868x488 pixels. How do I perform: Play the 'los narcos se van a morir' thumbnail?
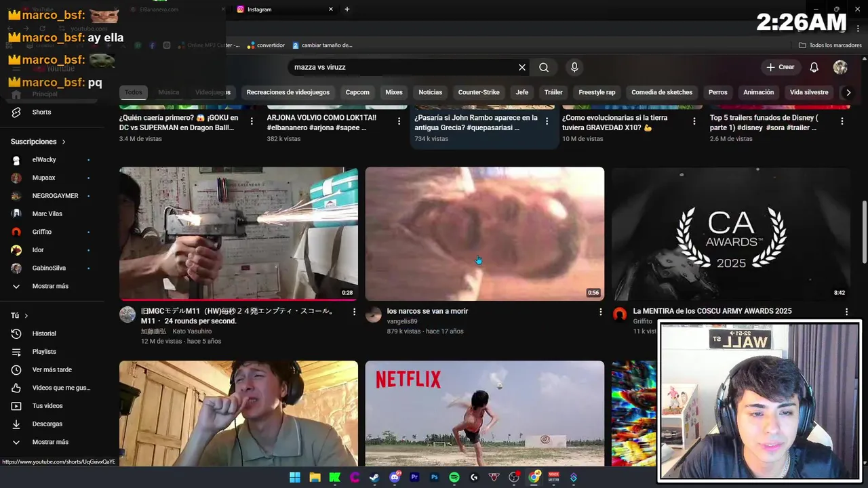tap(485, 234)
